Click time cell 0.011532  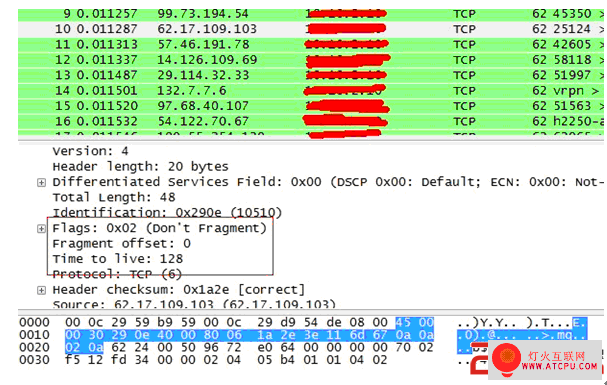(x=107, y=121)
